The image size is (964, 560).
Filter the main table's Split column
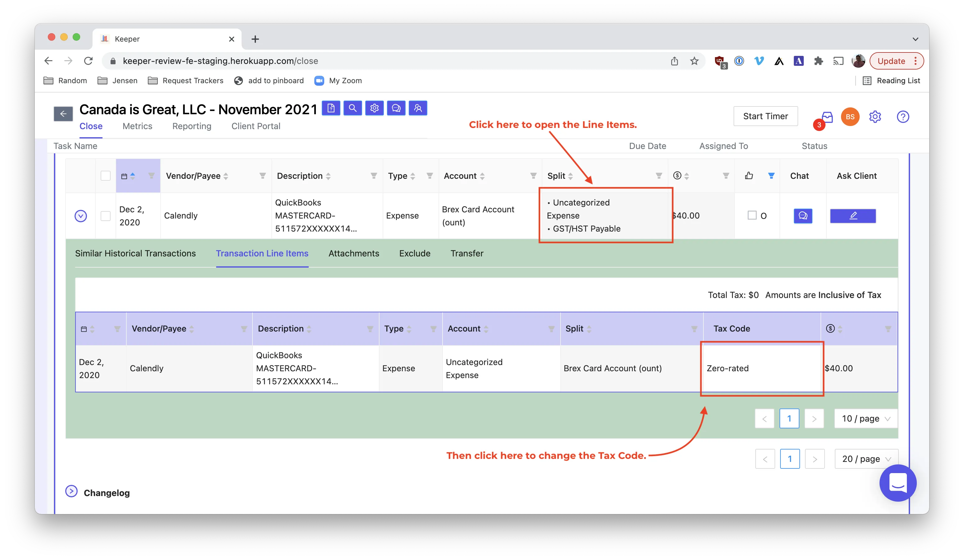tap(659, 175)
